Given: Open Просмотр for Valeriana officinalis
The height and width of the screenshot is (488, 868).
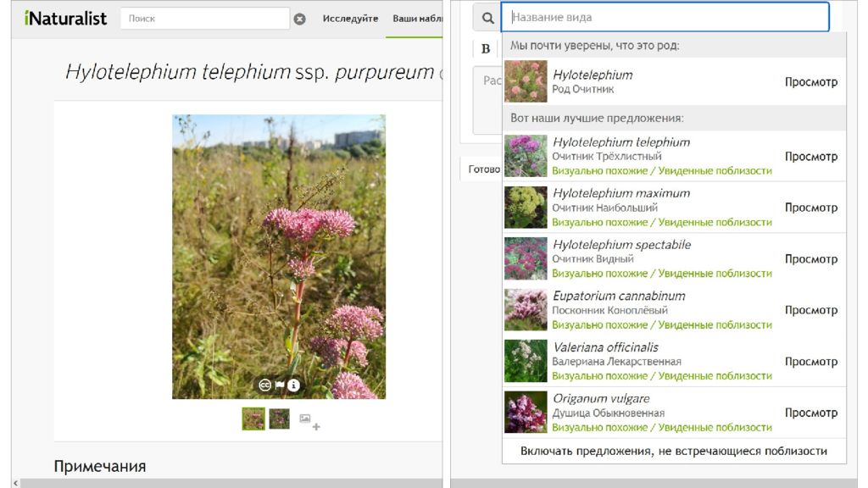Looking at the screenshot, I should pos(811,361).
